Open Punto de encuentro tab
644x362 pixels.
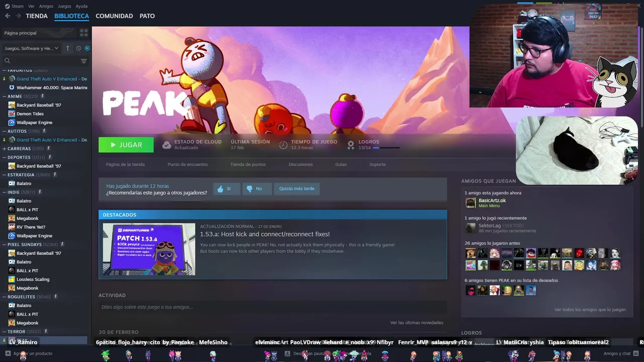pos(188,164)
